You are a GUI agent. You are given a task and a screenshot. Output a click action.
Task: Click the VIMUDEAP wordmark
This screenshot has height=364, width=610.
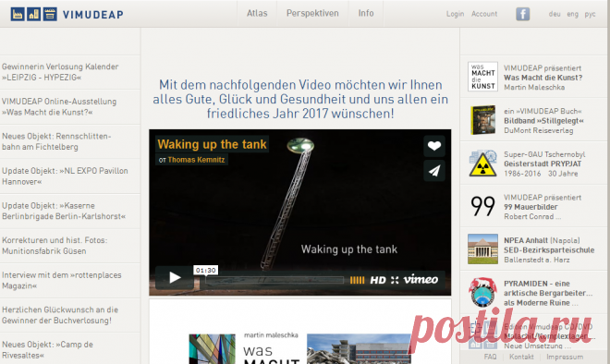93,15
